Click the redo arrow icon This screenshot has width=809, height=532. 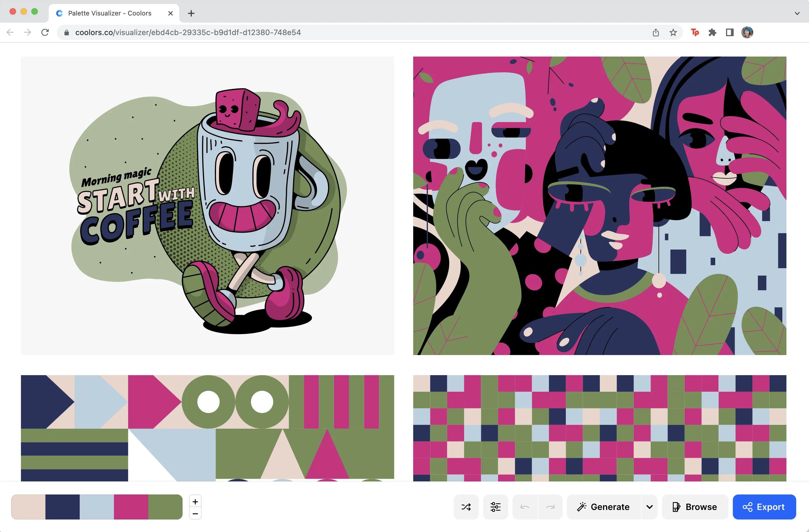(x=551, y=507)
